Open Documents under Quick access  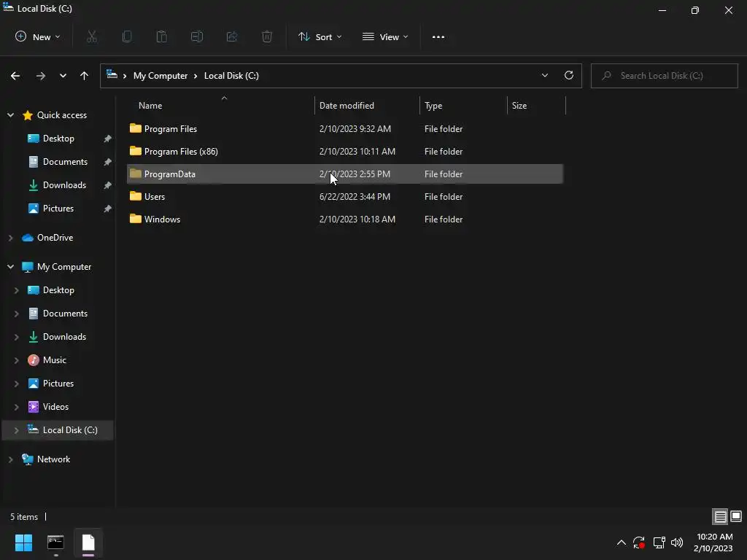coord(65,162)
